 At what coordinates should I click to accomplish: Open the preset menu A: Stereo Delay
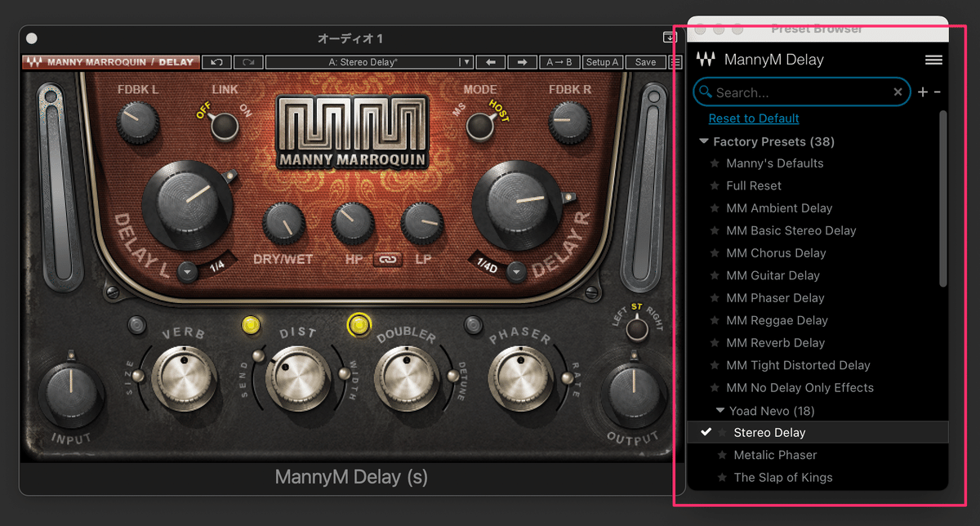(369, 62)
